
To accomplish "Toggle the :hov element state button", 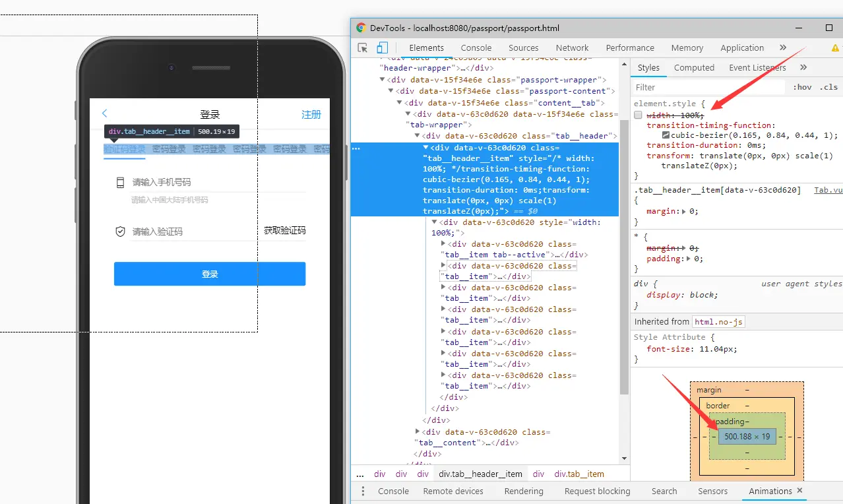I will (802, 87).
